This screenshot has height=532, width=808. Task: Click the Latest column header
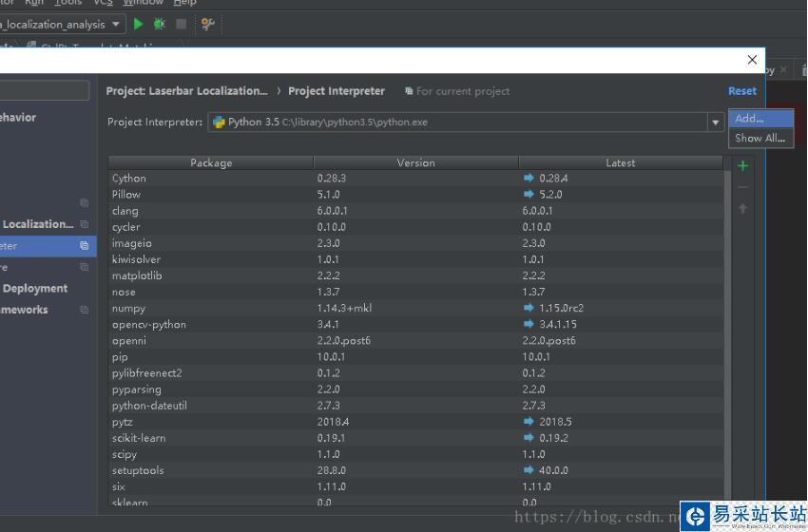(x=621, y=162)
